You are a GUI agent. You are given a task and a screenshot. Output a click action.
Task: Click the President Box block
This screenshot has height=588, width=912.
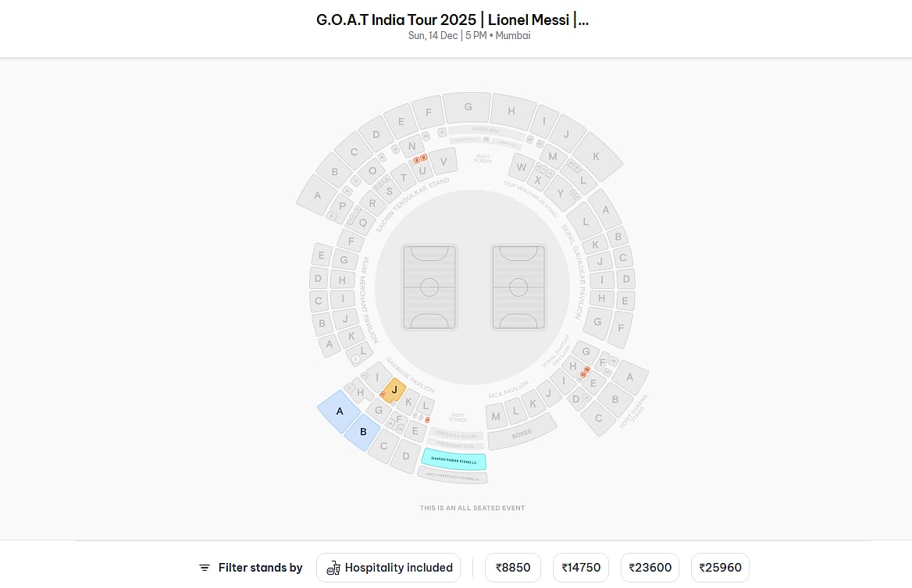(456, 444)
